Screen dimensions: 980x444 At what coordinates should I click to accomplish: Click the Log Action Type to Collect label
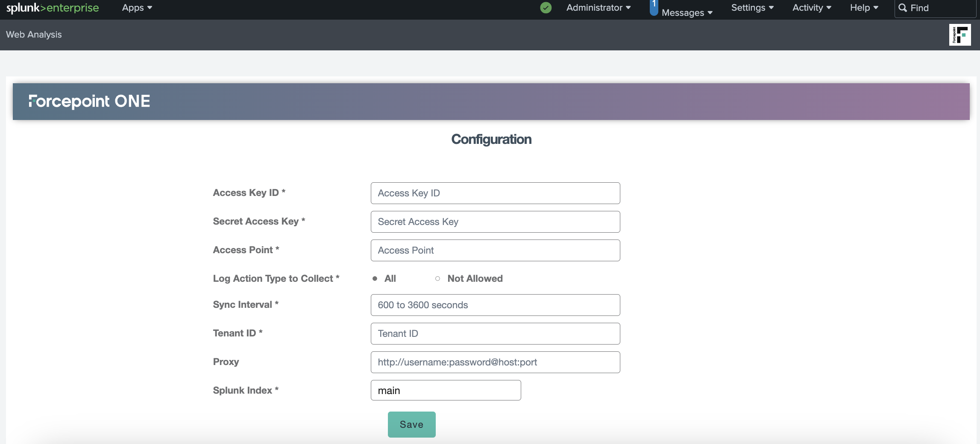276,278
